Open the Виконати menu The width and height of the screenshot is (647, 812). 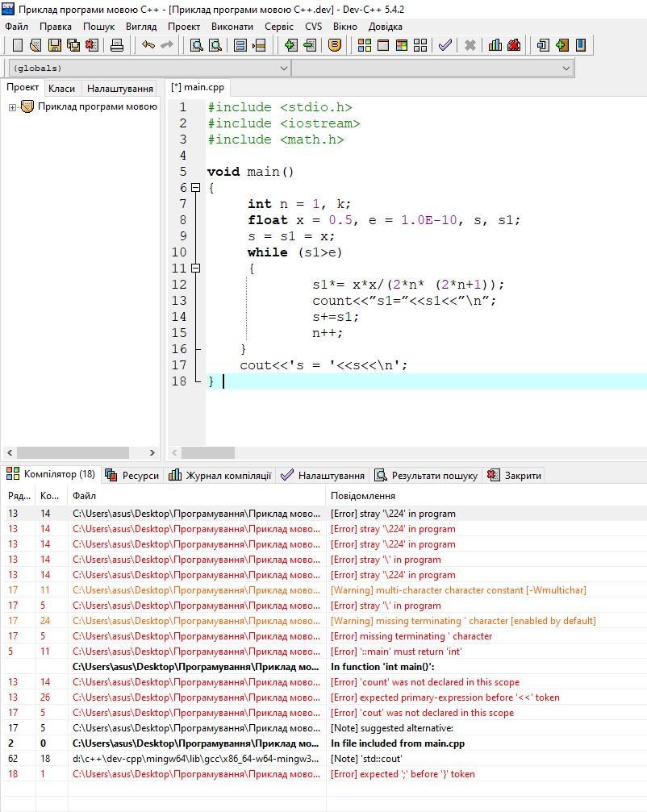pyautogui.click(x=232, y=26)
